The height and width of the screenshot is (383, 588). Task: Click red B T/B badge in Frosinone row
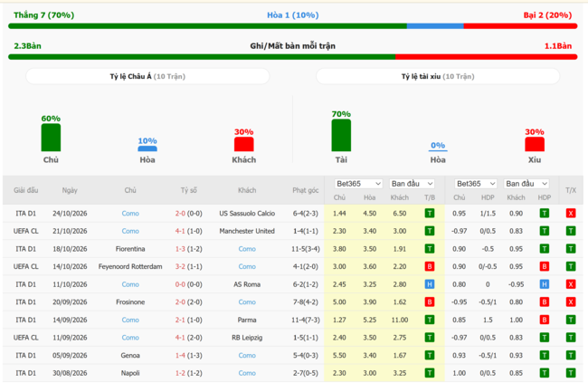click(x=430, y=302)
